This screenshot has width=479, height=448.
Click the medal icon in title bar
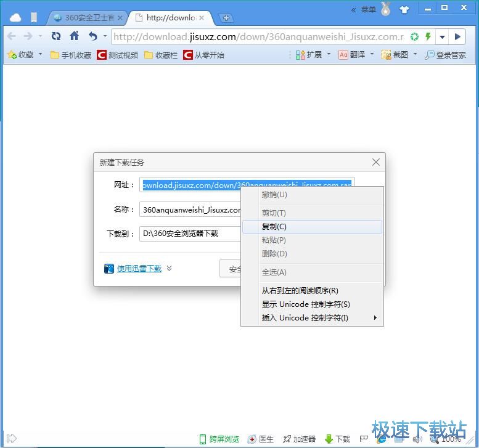(x=386, y=9)
